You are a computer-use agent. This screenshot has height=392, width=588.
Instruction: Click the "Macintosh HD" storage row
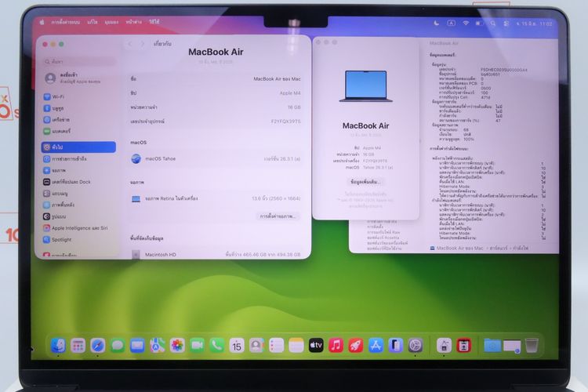(216, 254)
